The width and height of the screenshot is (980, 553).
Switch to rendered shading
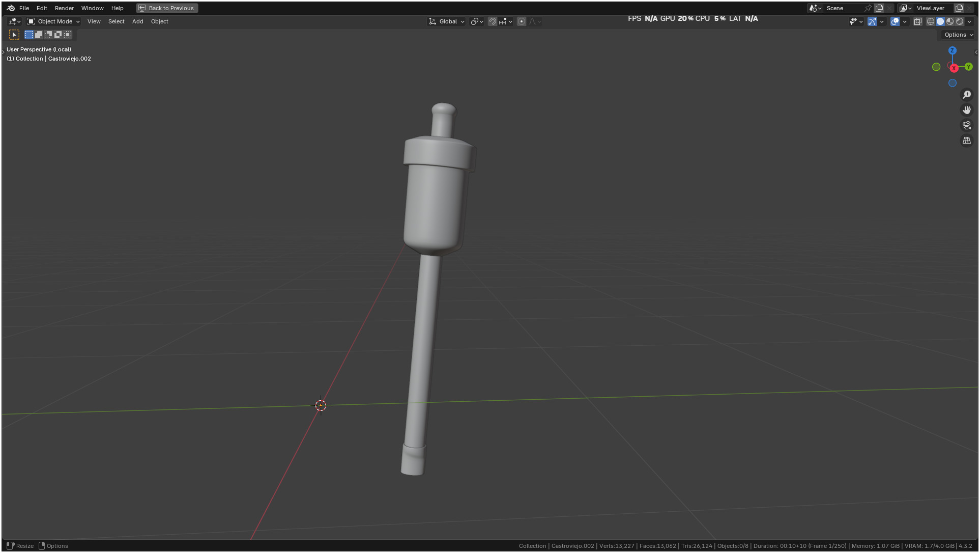960,21
